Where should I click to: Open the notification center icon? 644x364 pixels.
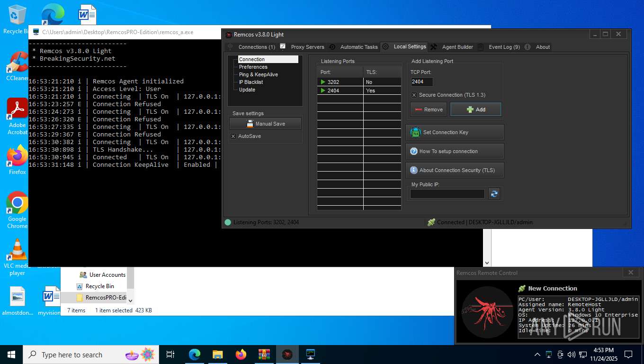[x=628, y=355]
